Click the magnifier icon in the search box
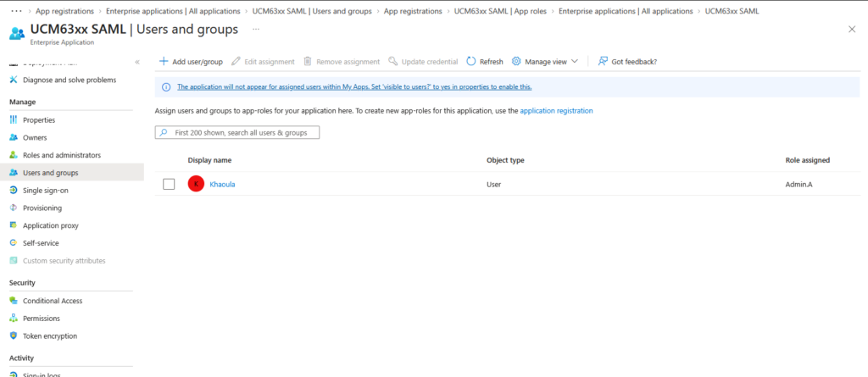The width and height of the screenshot is (868, 377). 164,133
